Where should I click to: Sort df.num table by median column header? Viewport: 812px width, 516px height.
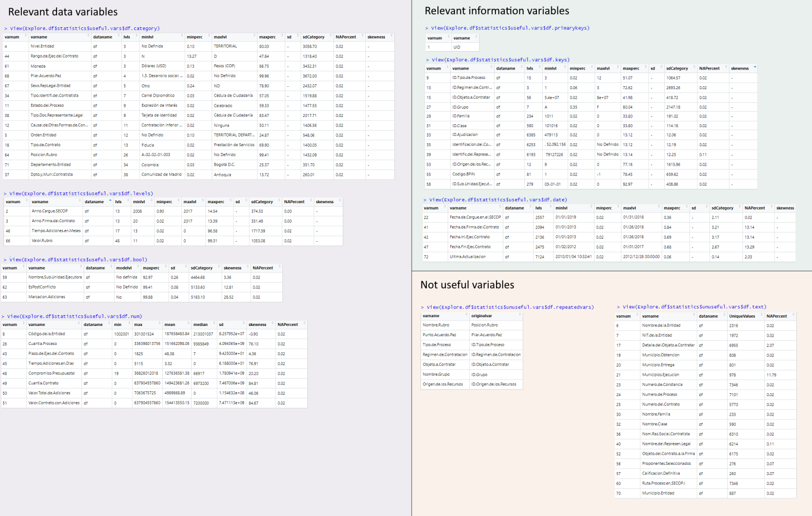200,325
